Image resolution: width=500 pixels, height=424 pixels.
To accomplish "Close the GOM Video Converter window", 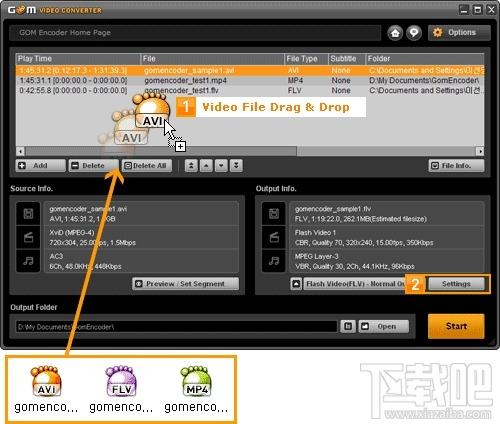I will pyautogui.click(x=491, y=9).
